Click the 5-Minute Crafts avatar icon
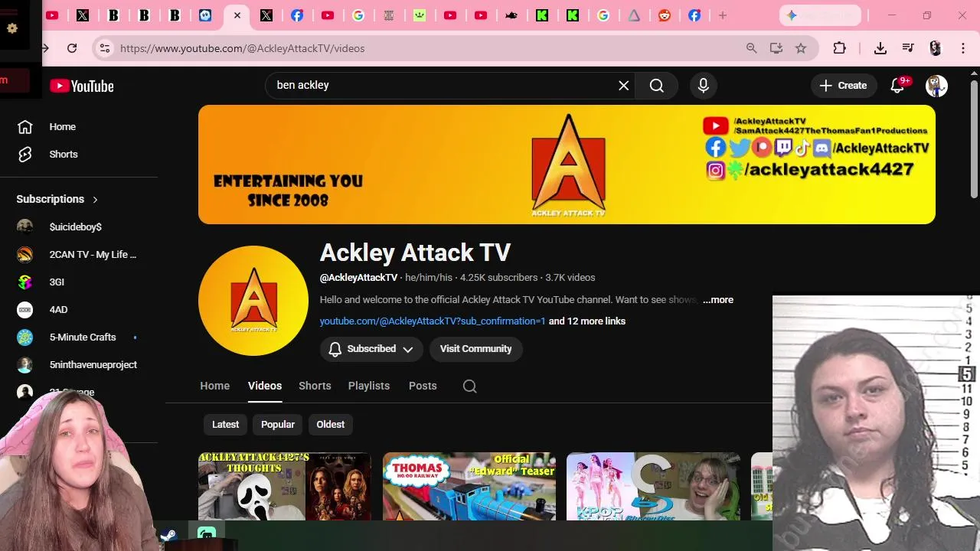980x551 pixels. click(25, 337)
